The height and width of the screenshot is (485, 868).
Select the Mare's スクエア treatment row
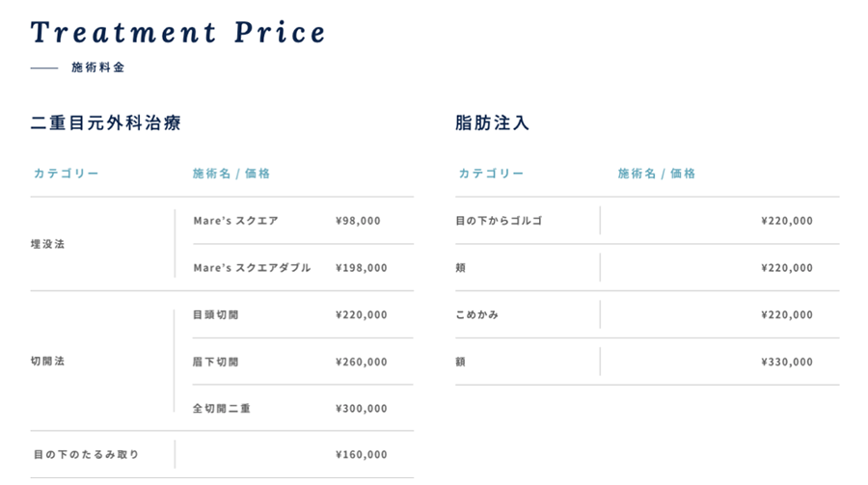[304, 221]
